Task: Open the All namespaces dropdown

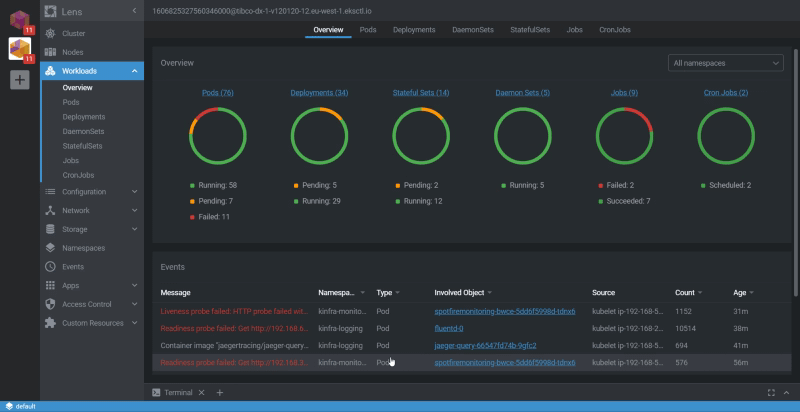Action: (x=725, y=63)
